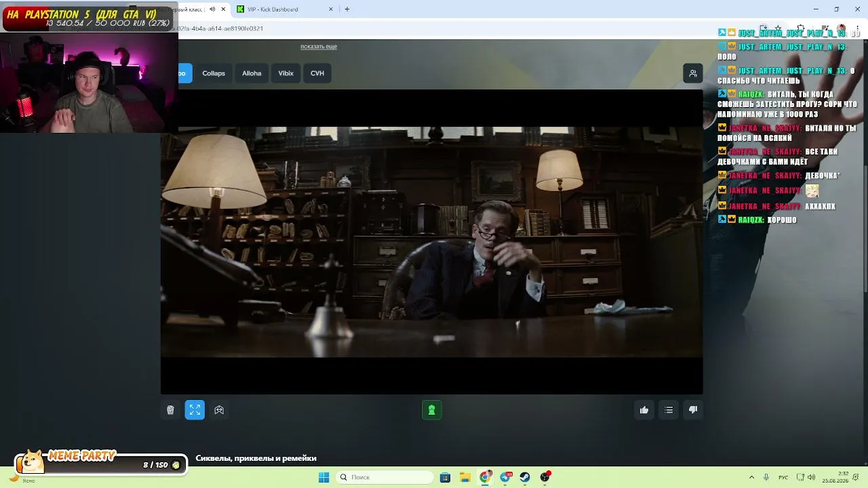Open OBS Studio from the taskbar
The image size is (868, 488).
point(545,477)
